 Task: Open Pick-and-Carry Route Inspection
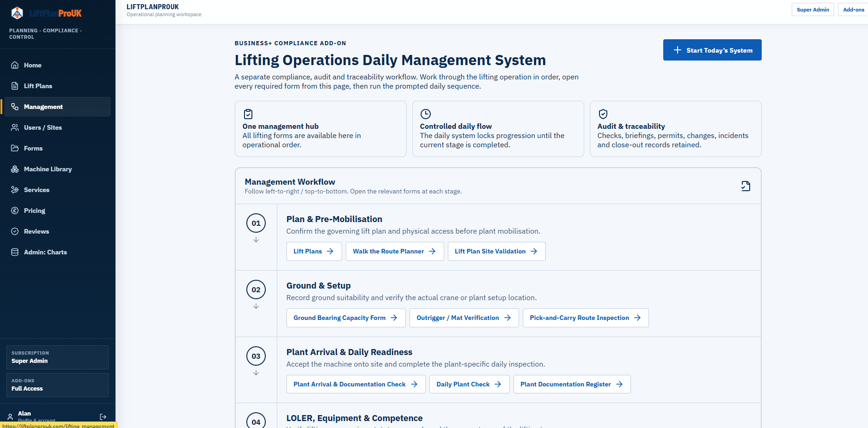coord(586,318)
